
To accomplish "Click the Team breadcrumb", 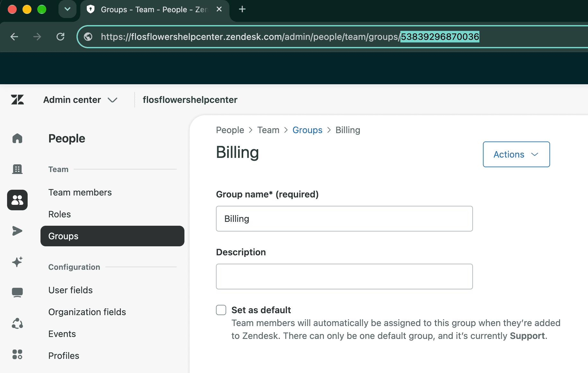I will tap(268, 130).
